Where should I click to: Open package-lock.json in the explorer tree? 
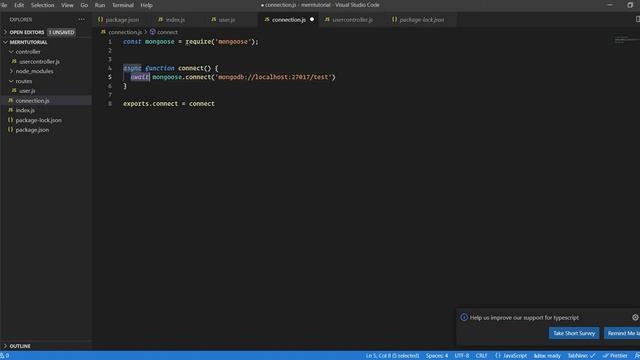(38, 120)
